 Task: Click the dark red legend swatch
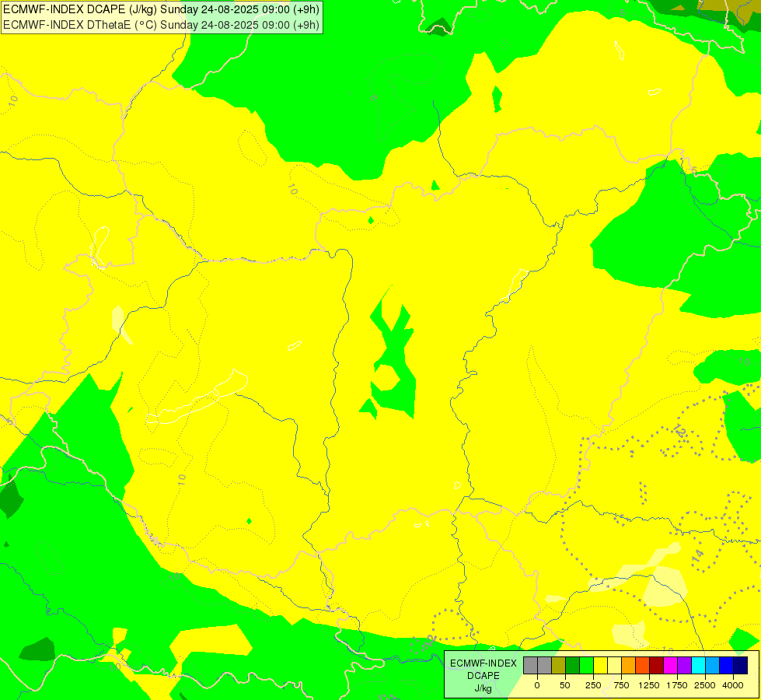(x=657, y=666)
